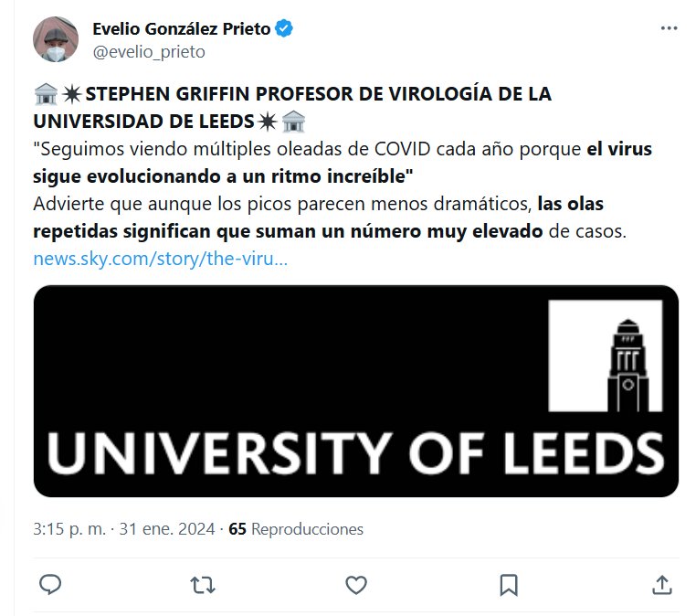This screenshot has height=616, width=696.
Task: Click the building emoji before STEPHEN
Action: pyautogui.click(x=46, y=94)
